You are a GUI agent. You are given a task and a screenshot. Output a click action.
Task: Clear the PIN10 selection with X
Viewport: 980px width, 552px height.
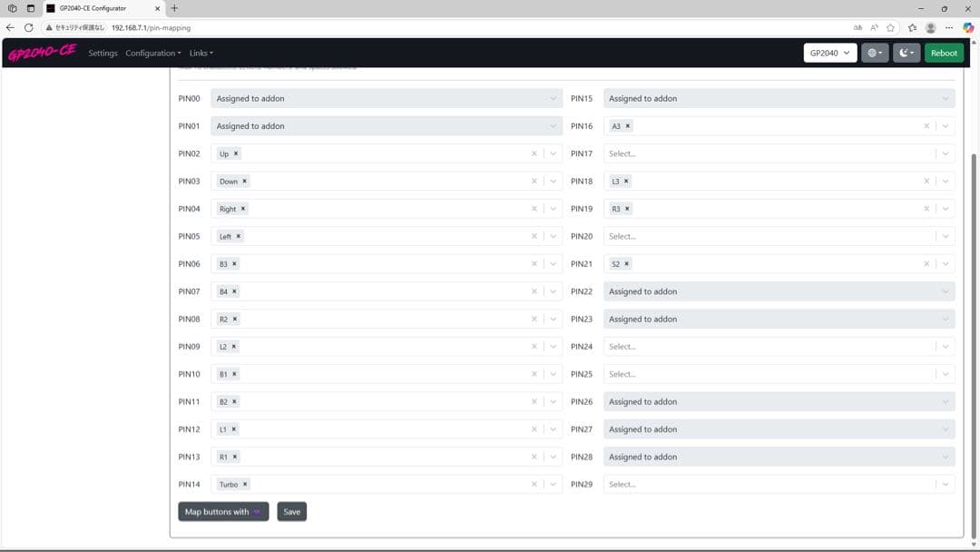534,374
